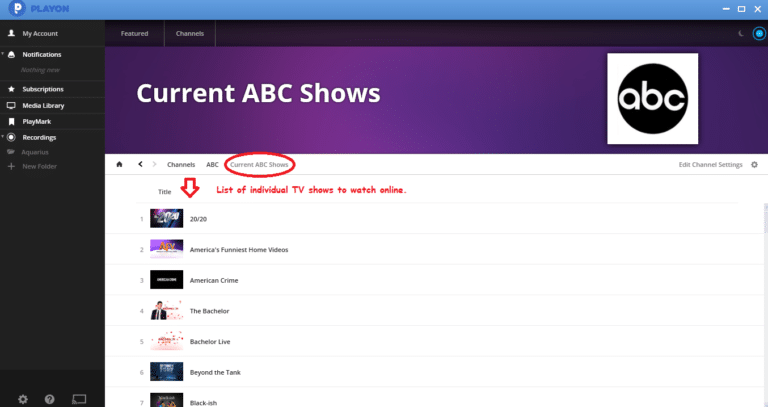Image resolution: width=768 pixels, height=407 pixels.
Task: Open settings gear in sidebar bottom
Action: (x=23, y=399)
